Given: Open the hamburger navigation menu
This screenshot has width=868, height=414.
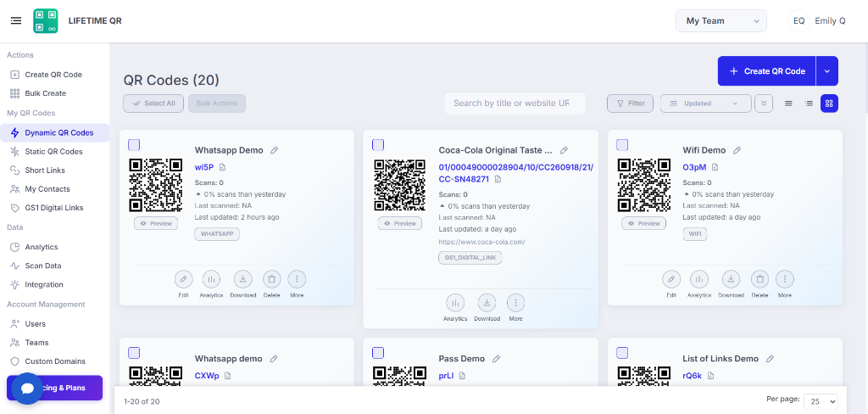Looking at the screenshot, I should point(16,20).
